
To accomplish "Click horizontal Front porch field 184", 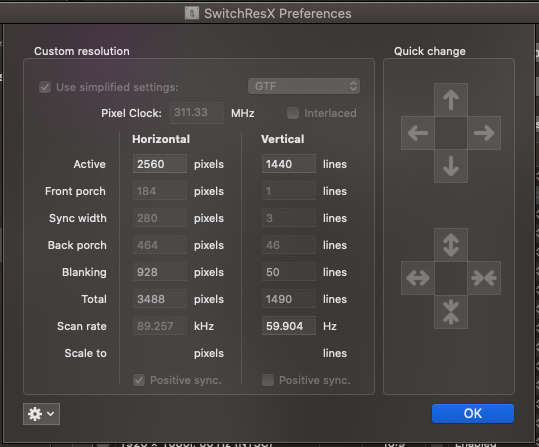I will click(160, 191).
